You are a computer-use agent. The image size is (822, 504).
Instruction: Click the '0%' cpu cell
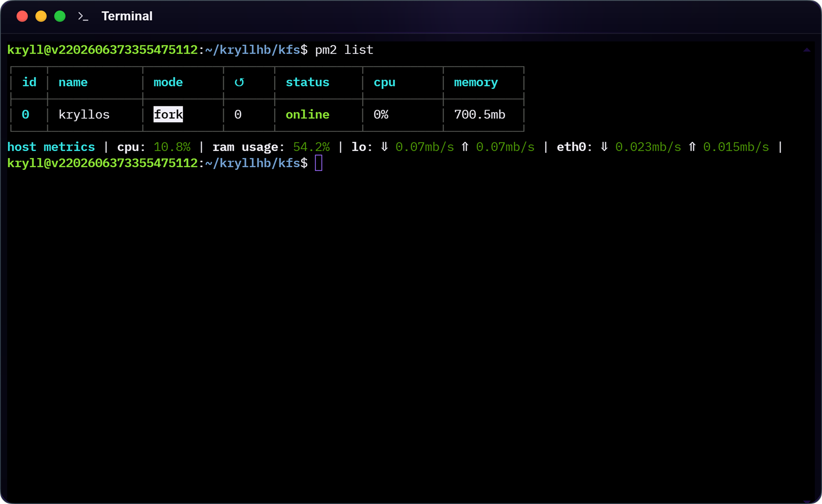[x=381, y=114]
